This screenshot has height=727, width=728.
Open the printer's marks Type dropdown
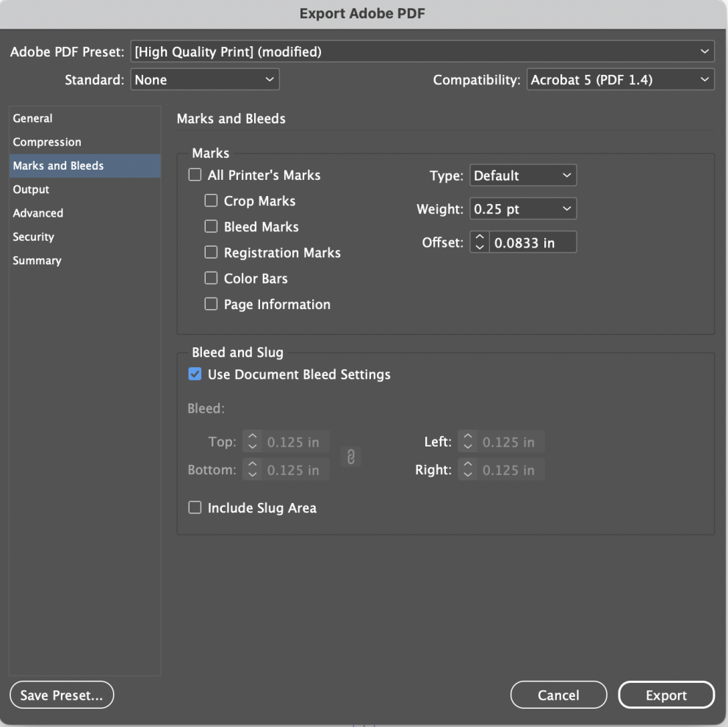pos(522,175)
